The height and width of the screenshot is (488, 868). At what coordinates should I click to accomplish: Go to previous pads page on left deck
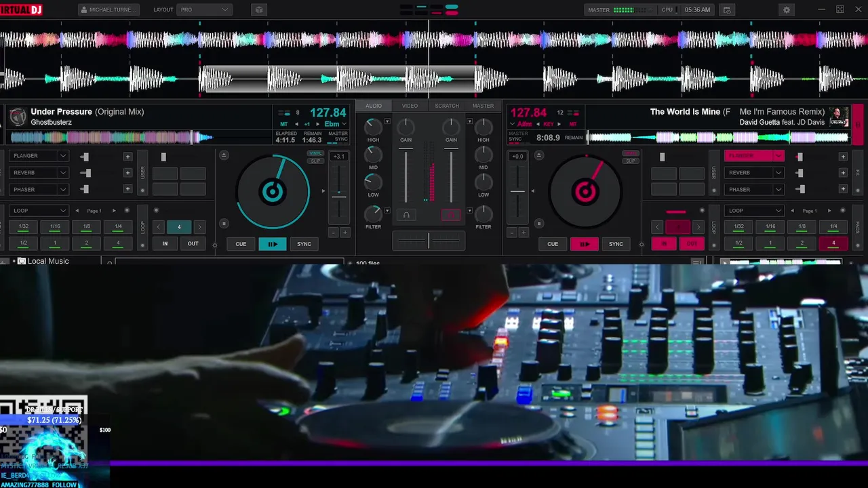click(77, 211)
